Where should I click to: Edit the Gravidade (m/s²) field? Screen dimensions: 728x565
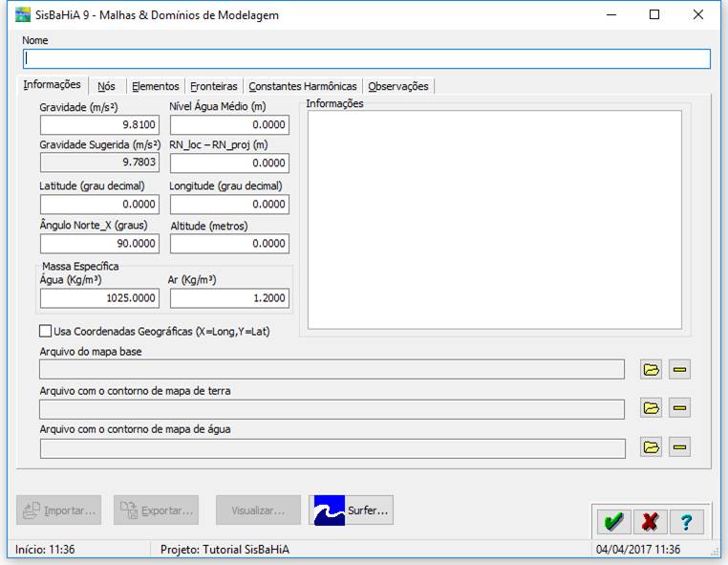(x=99, y=125)
